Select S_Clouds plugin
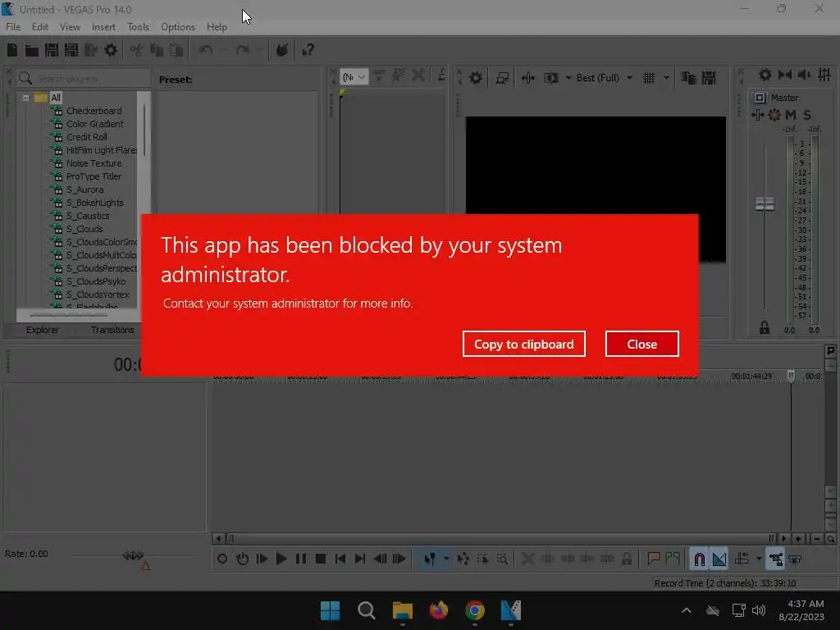The width and height of the screenshot is (840, 630). pyautogui.click(x=84, y=229)
